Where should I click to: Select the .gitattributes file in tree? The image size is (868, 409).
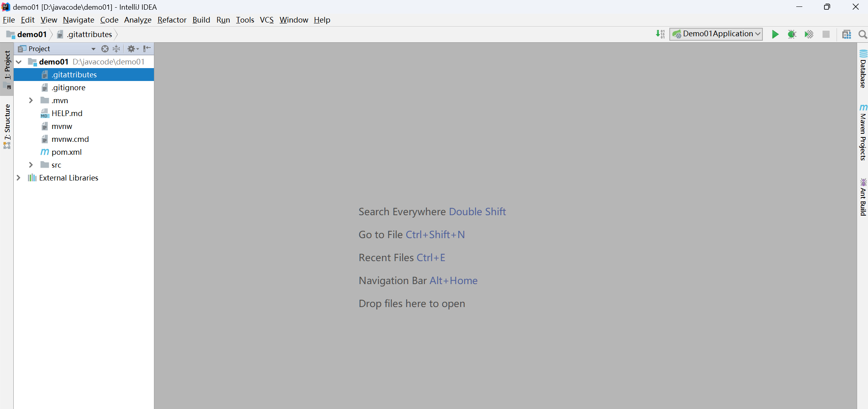pos(84,75)
